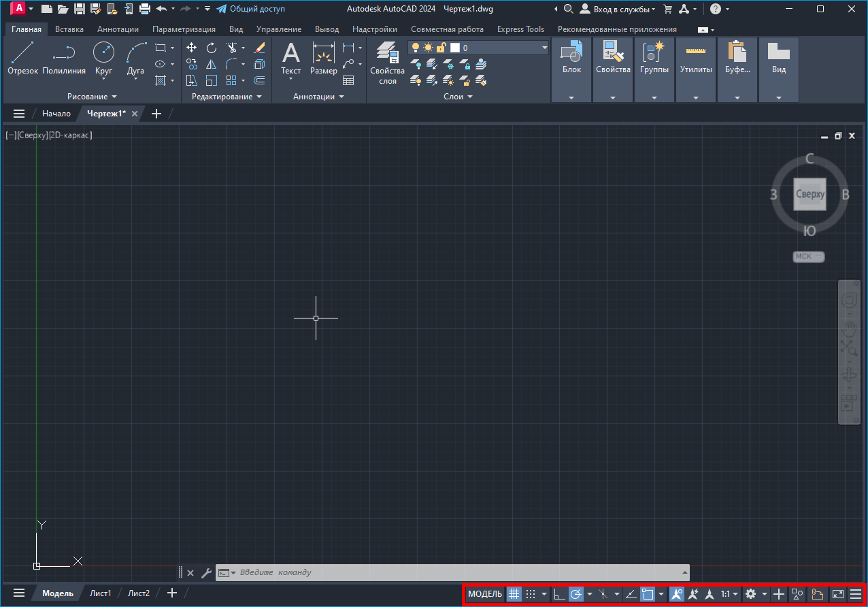This screenshot has width=868, height=607.
Task: Toggle polar tracking in status bar
Action: click(x=575, y=594)
